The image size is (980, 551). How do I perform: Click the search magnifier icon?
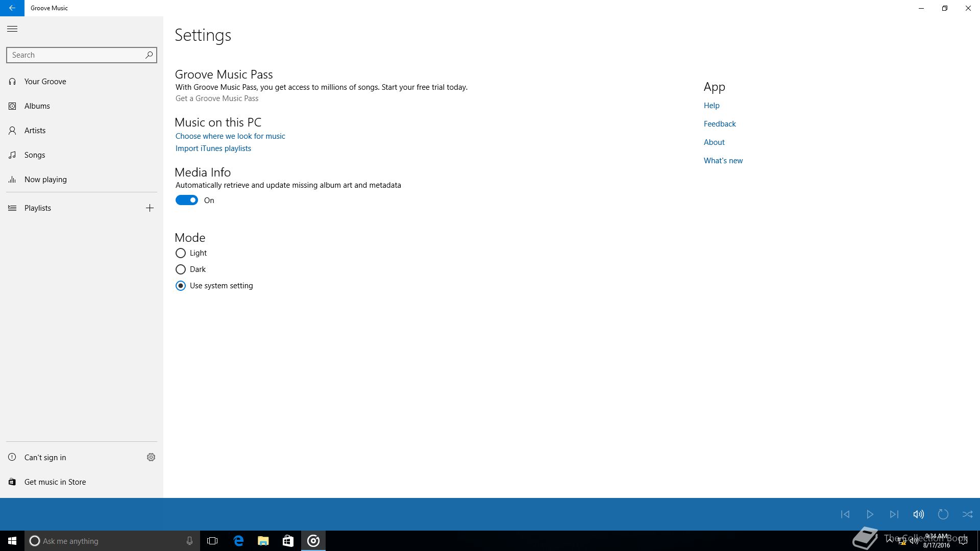point(149,55)
